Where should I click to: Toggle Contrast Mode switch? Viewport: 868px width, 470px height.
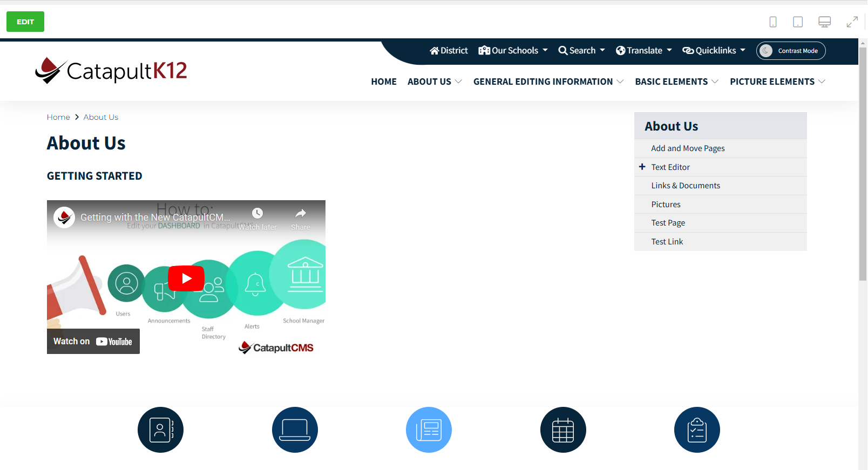coord(791,51)
